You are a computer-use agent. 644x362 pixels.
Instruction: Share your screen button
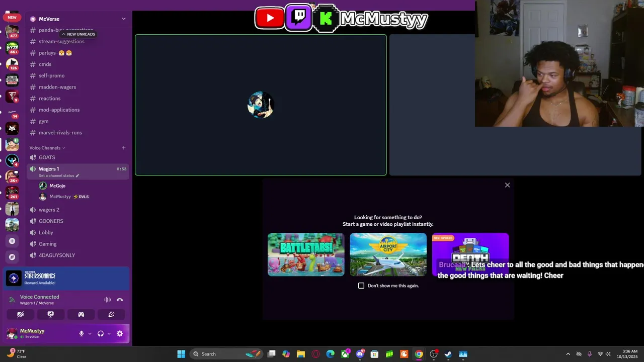tap(51, 314)
